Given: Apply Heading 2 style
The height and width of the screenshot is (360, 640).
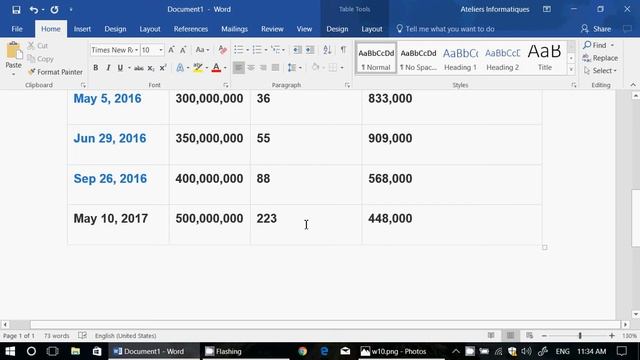Looking at the screenshot, I should pos(502,58).
